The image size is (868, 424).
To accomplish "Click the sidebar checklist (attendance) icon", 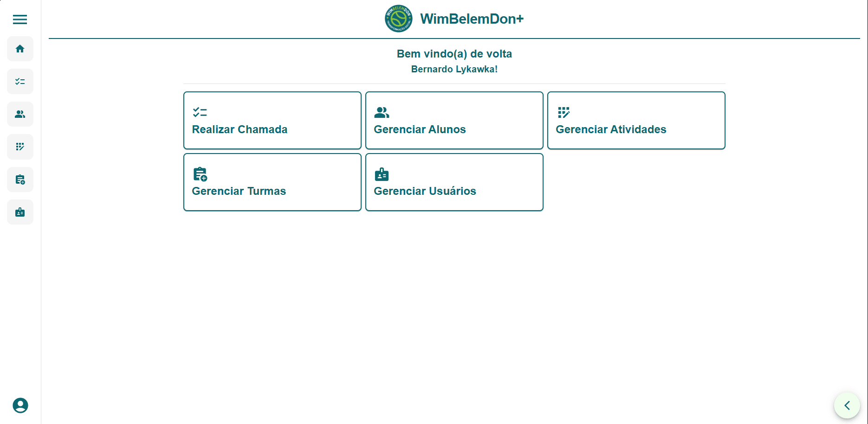I will [x=20, y=82].
